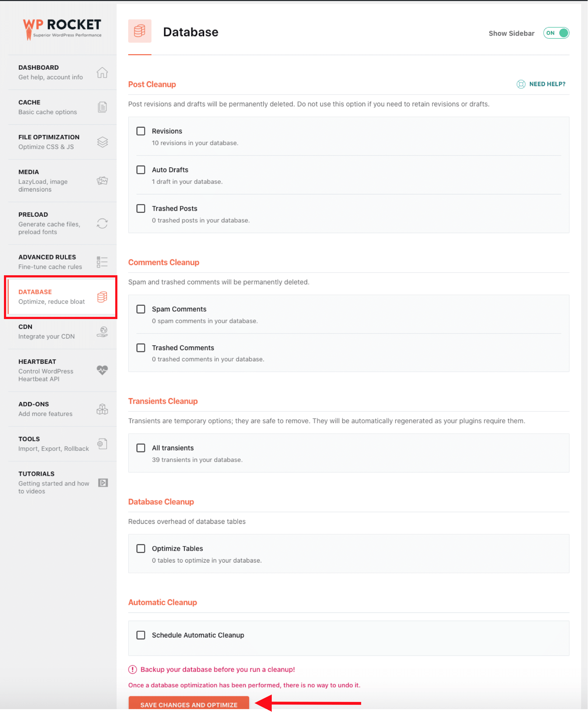Screen dimensions: 588x712
Task: Check the Optimize Tables box
Action: tap(141, 548)
